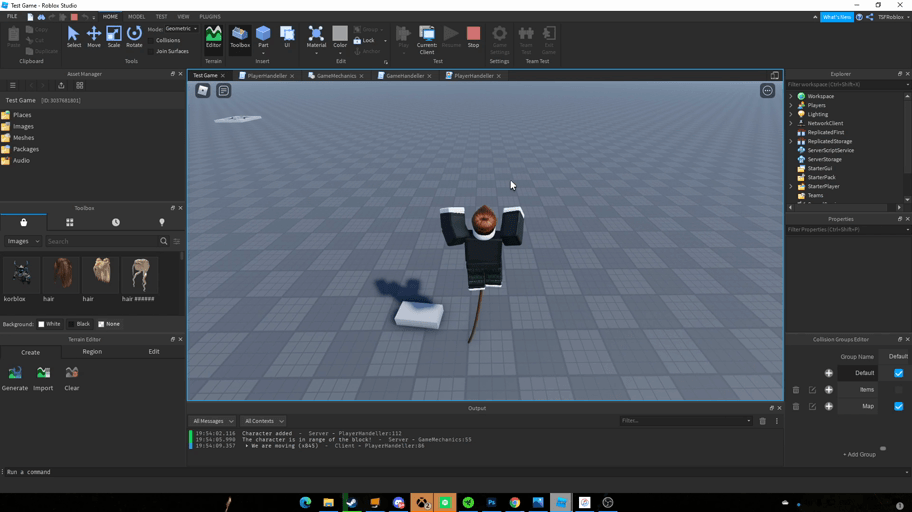Select the korblox image thumbnail

pos(22,273)
